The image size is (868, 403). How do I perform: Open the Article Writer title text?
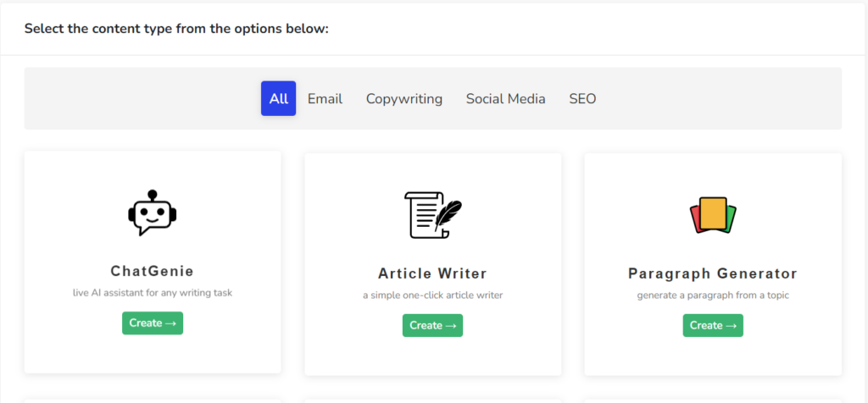click(x=432, y=273)
